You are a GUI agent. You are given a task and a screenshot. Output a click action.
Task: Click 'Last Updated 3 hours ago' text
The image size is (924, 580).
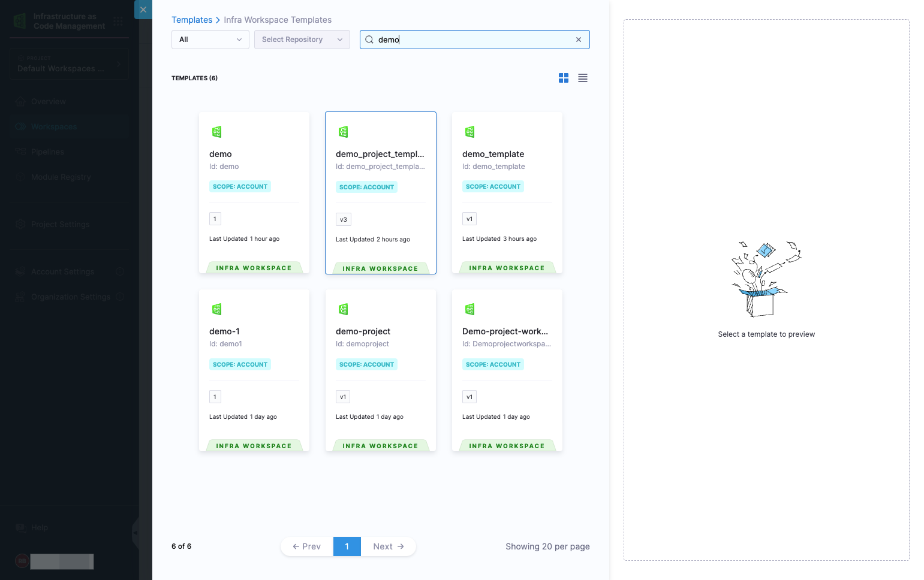tap(499, 238)
